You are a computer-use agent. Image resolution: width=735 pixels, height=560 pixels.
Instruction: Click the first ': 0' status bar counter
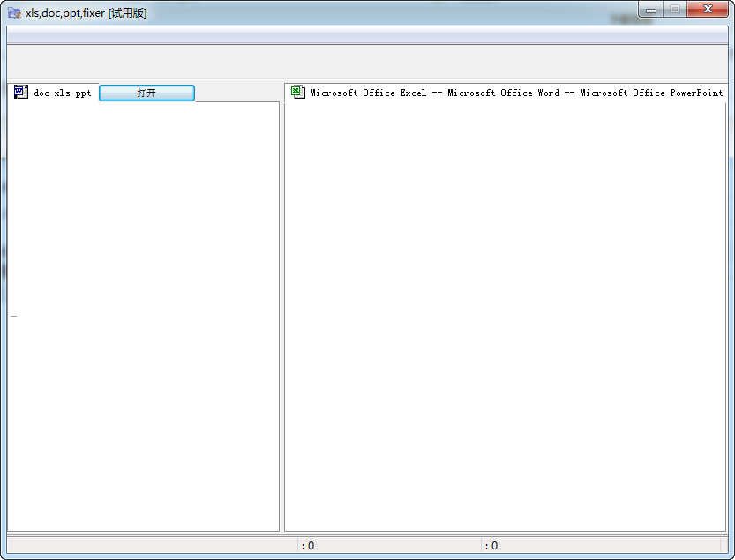tap(308, 546)
